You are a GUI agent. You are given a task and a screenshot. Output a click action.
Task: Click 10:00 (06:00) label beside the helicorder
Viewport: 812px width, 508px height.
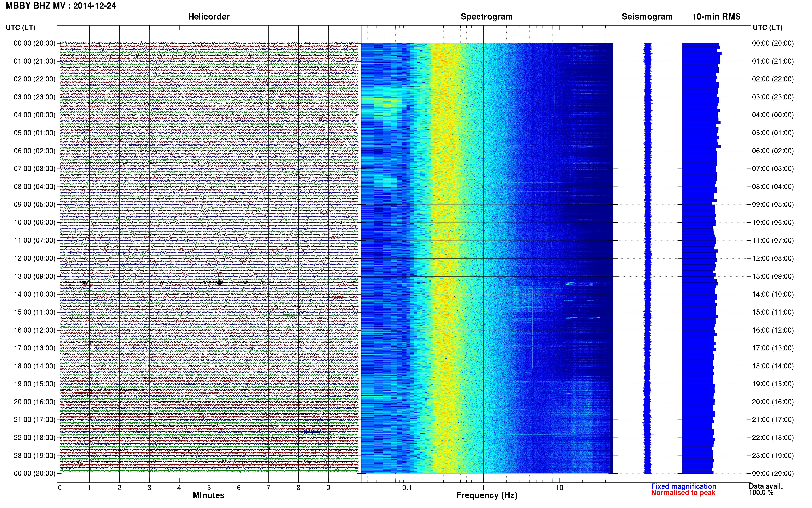point(35,222)
